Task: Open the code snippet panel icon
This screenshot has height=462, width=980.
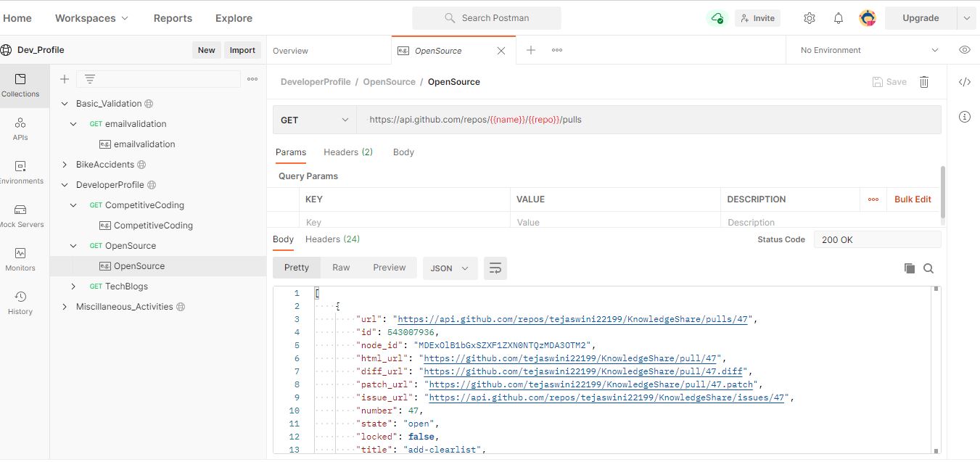Action: point(965,82)
